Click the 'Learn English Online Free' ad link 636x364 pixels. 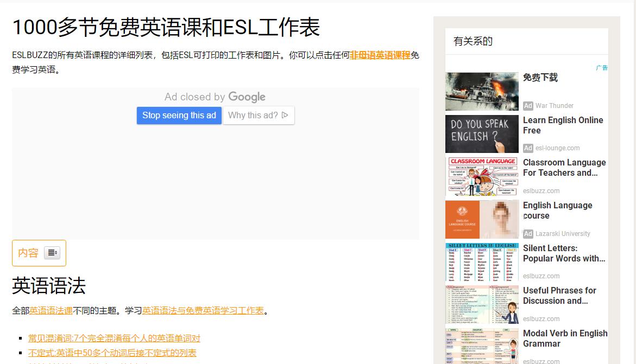[x=563, y=125]
